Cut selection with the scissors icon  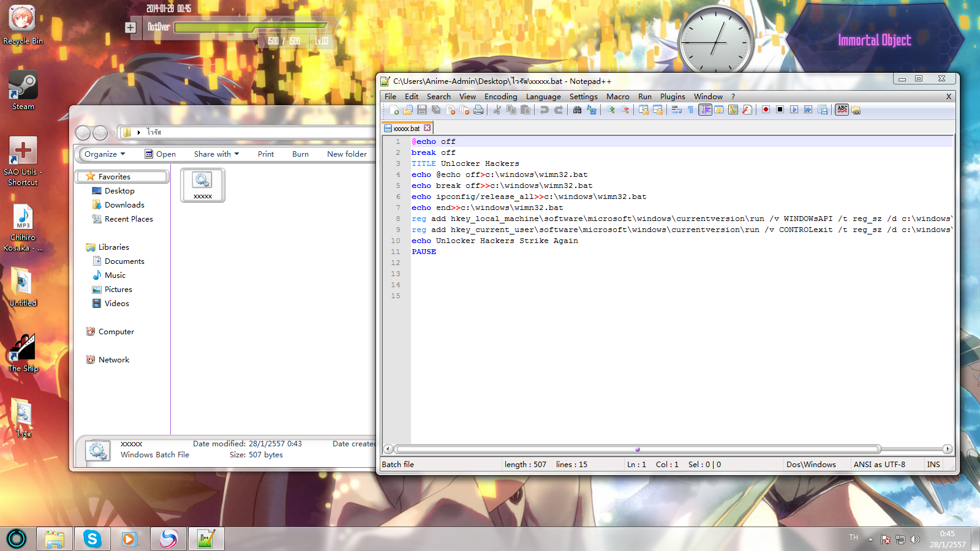tap(497, 110)
